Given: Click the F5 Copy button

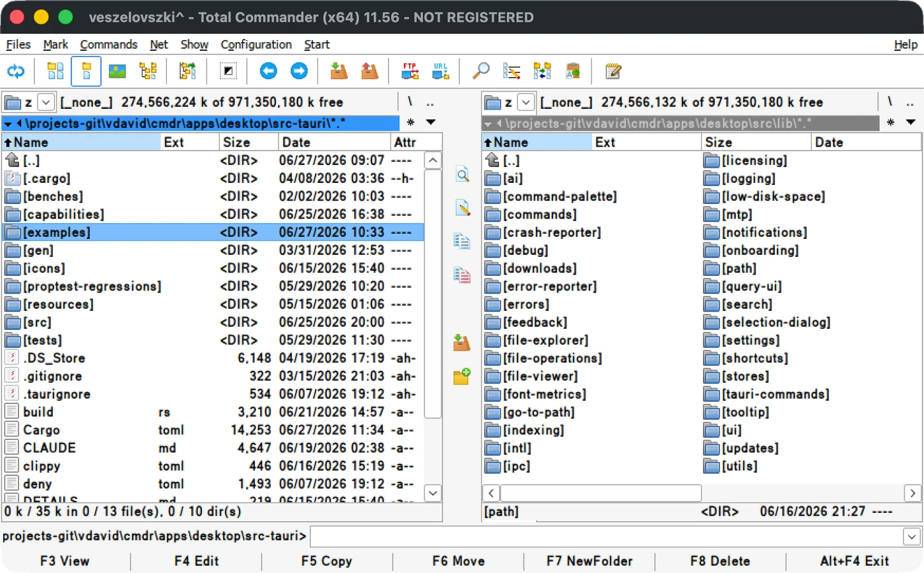Looking at the screenshot, I should click(x=327, y=561).
